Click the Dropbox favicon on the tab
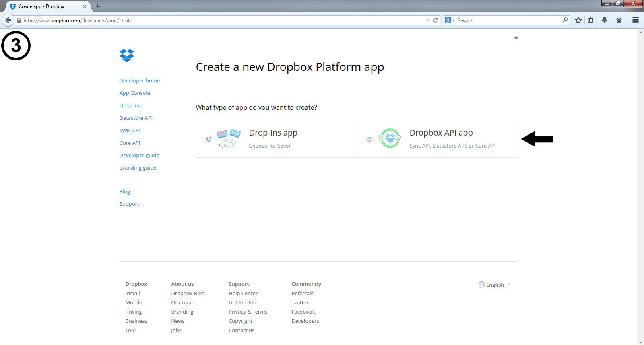 (x=13, y=6)
